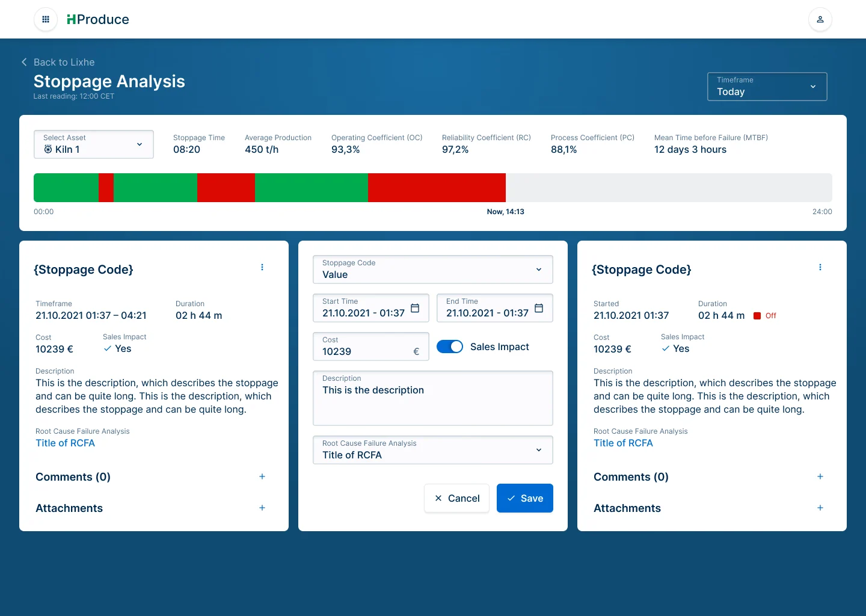
Task: Click the red Off status indicator
Action: coord(765,316)
